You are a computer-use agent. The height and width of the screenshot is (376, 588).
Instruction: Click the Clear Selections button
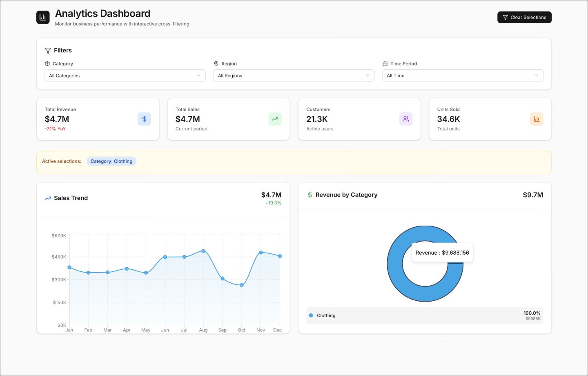(x=524, y=17)
